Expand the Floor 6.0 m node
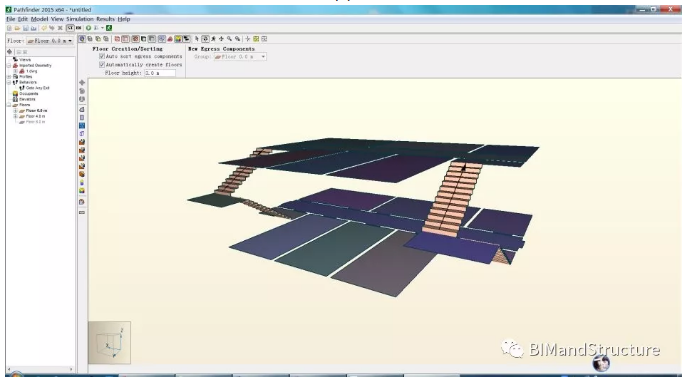This screenshot has width=685, height=380. tap(15, 111)
